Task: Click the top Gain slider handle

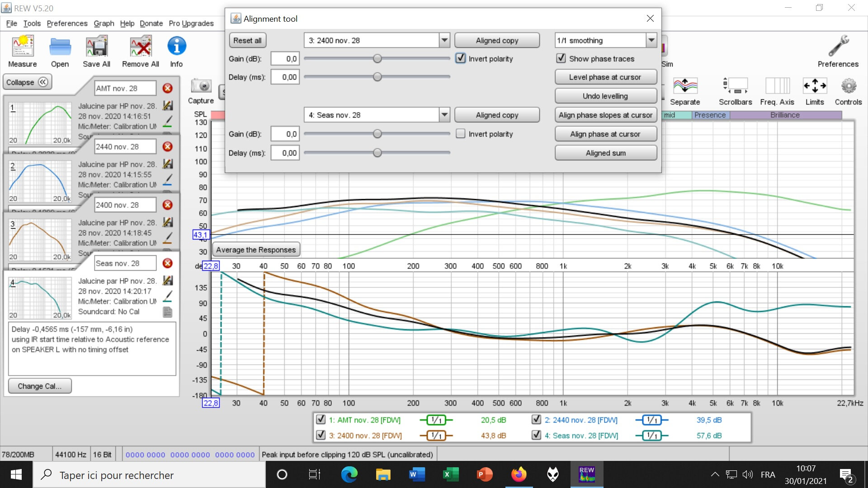Action: coord(377,58)
